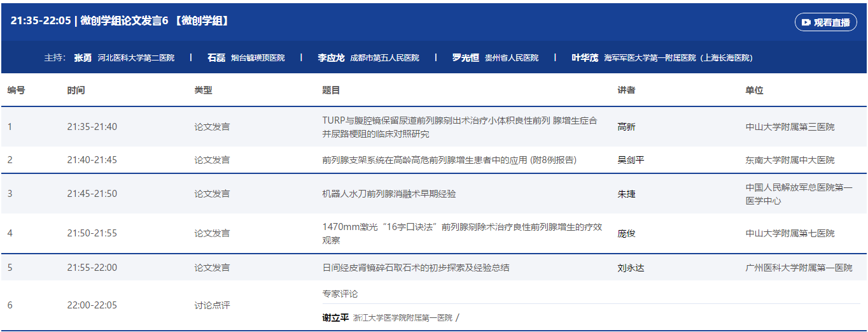
Task: Click speaker name 吴剑平
Action: pyautogui.click(x=631, y=160)
